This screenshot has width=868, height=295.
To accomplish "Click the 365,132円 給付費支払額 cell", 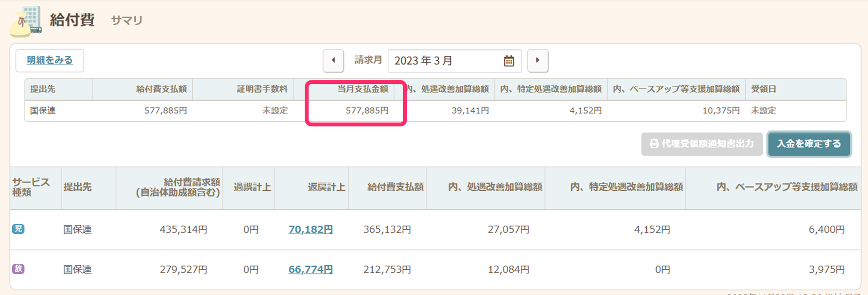I will click(387, 229).
